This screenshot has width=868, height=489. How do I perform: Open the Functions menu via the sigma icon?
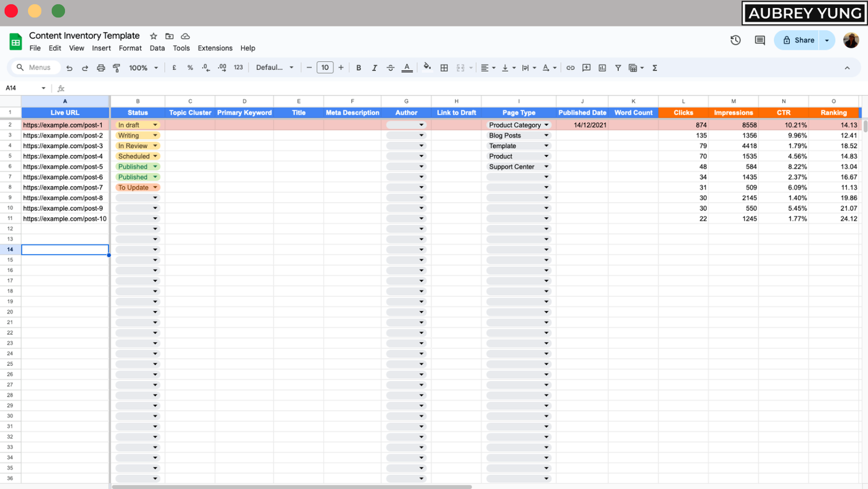[654, 68]
